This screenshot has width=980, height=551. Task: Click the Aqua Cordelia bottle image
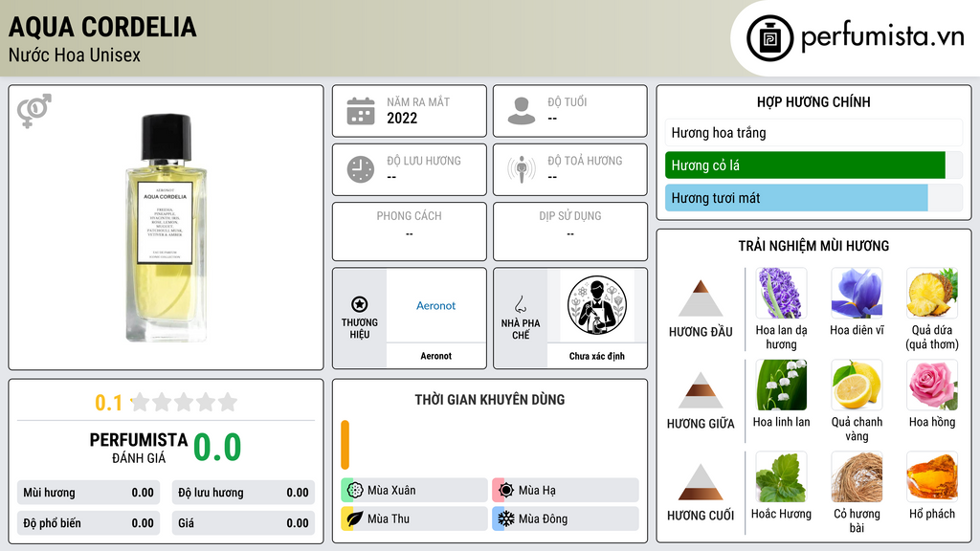[167, 228]
